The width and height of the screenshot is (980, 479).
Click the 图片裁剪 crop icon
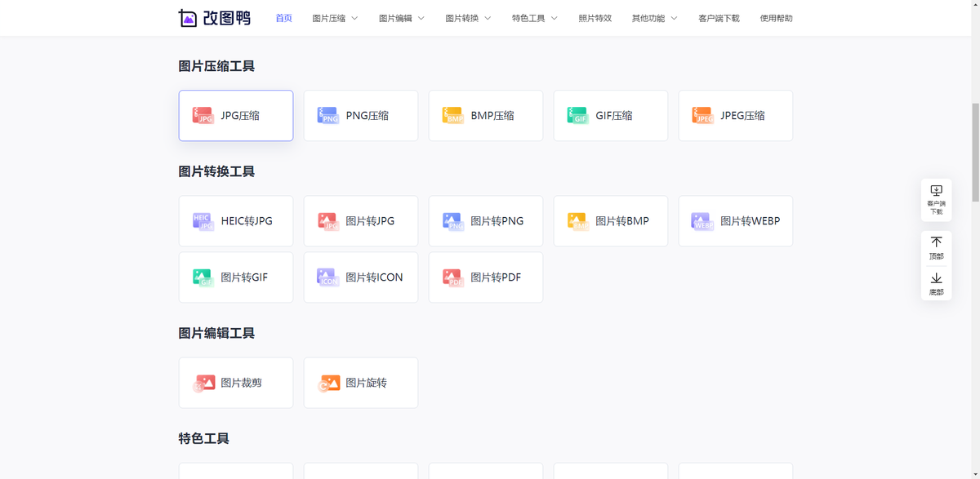[203, 383]
